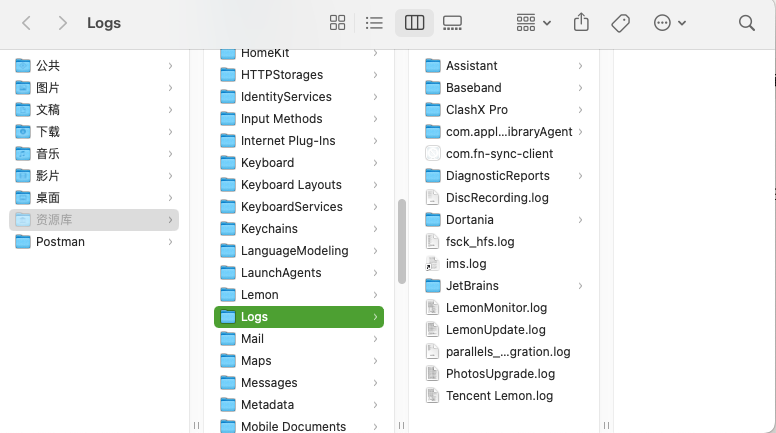Go forward with the right arrow

pos(62,23)
